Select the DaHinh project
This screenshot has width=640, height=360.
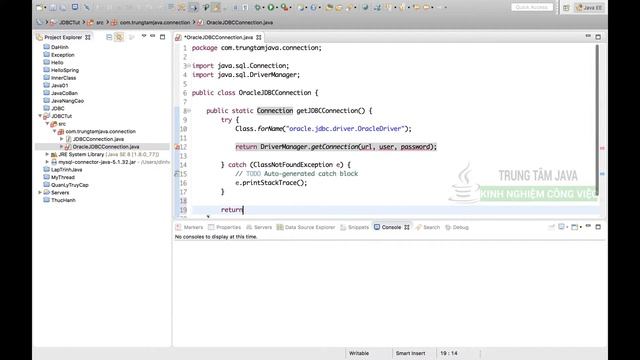[60, 47]
